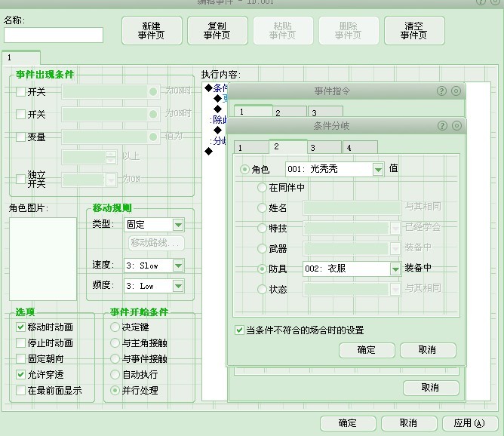
Task: Select the 武器 radio option
Action: (x=262, y=248)
